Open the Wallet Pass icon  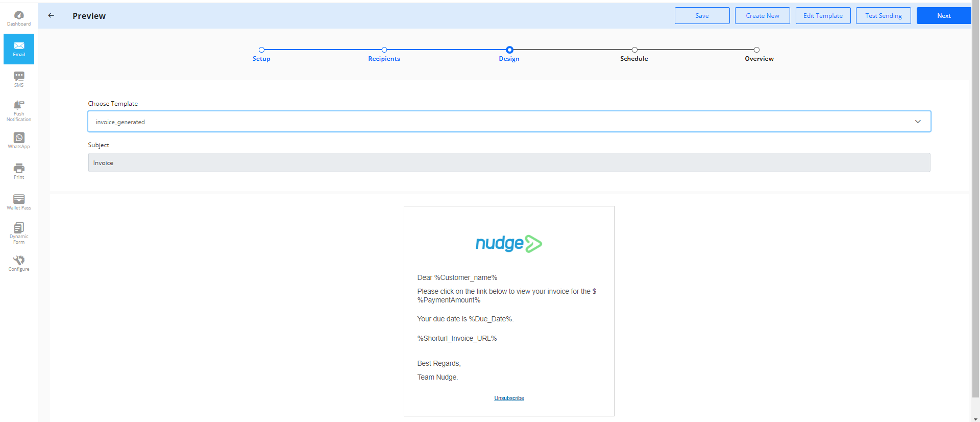19,199
